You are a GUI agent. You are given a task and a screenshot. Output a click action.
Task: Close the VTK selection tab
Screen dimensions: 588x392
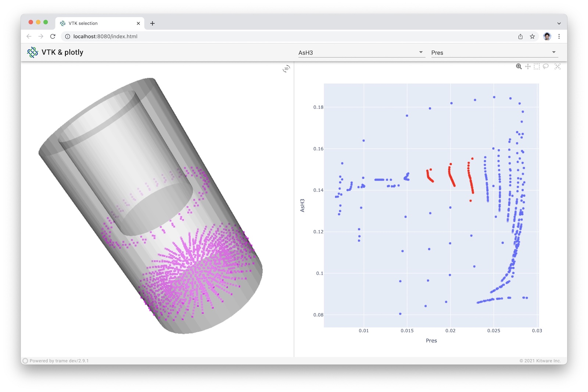point(138,23)
